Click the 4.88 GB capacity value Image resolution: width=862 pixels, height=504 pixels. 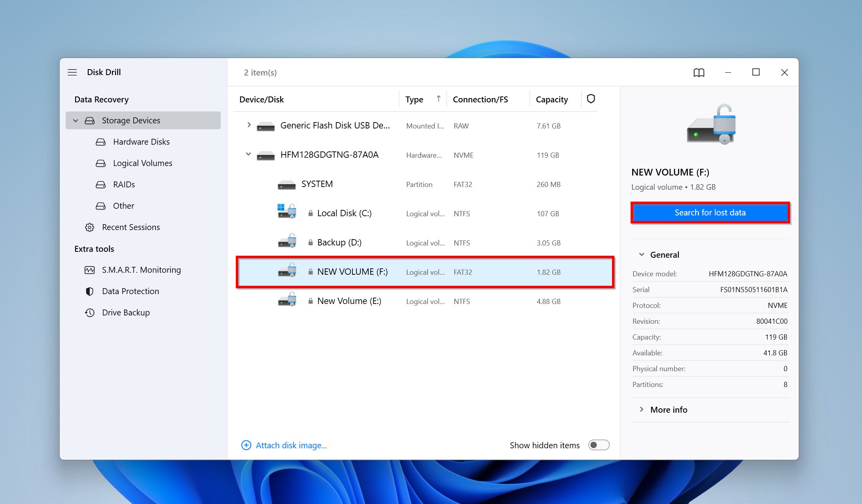pos(548,302)
